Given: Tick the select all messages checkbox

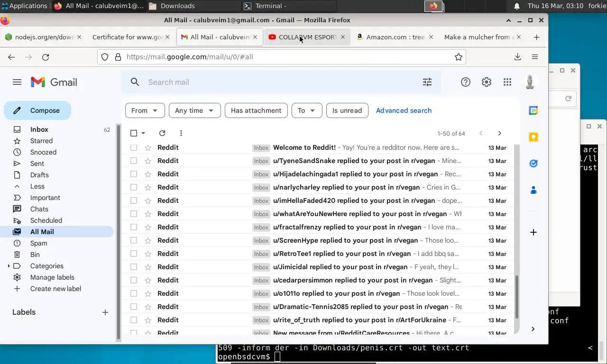Looking at the screenshot, I should [134, 133].
